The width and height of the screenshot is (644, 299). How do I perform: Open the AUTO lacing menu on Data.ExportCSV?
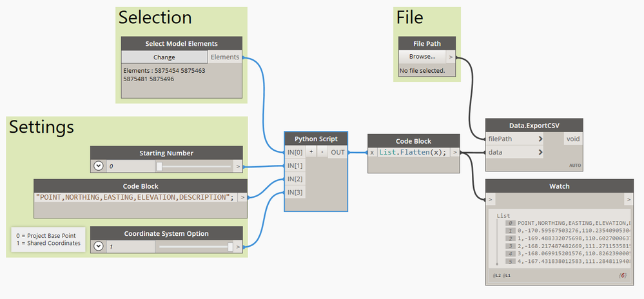click(x=574, y=166)
